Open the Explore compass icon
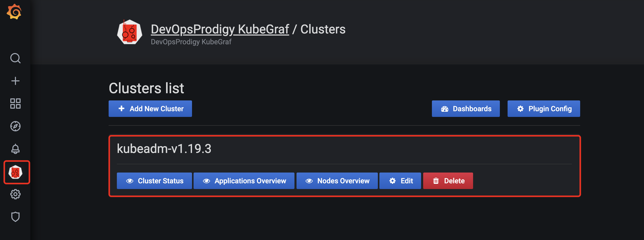This screenshot has width=644, height=240. pos(15,126)
